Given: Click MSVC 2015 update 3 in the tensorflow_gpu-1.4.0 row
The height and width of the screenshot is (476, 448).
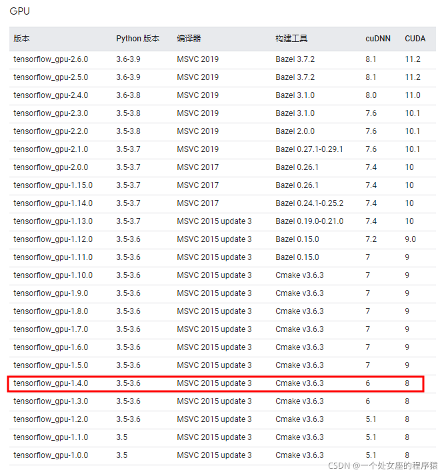Looking at the screenshot, I should (x=214, y=383).
